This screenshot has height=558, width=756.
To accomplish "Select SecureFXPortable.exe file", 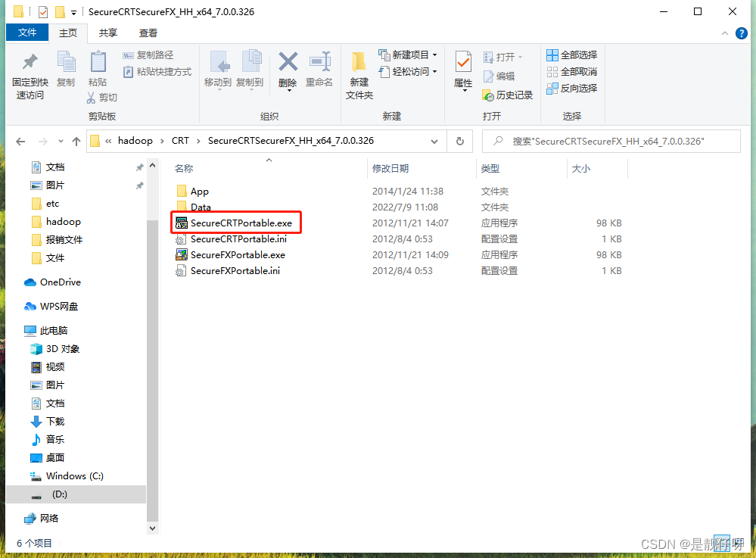I will [238, 255].
